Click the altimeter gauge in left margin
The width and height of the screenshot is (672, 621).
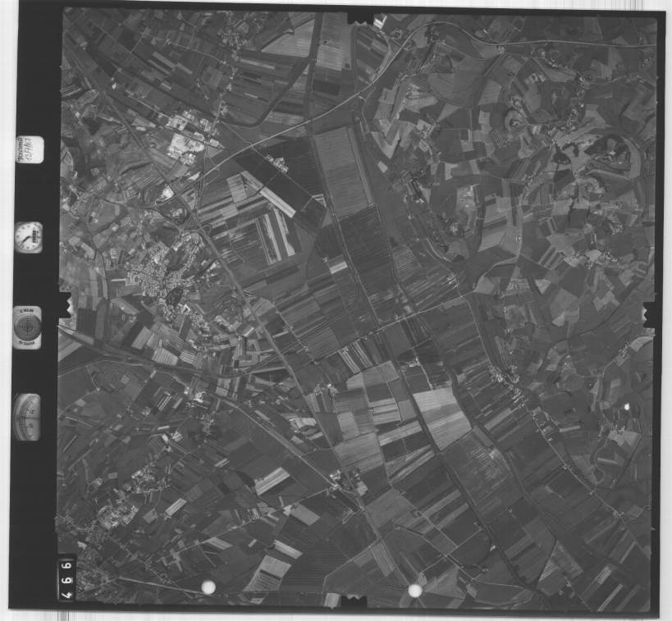(x=27, y=417)
